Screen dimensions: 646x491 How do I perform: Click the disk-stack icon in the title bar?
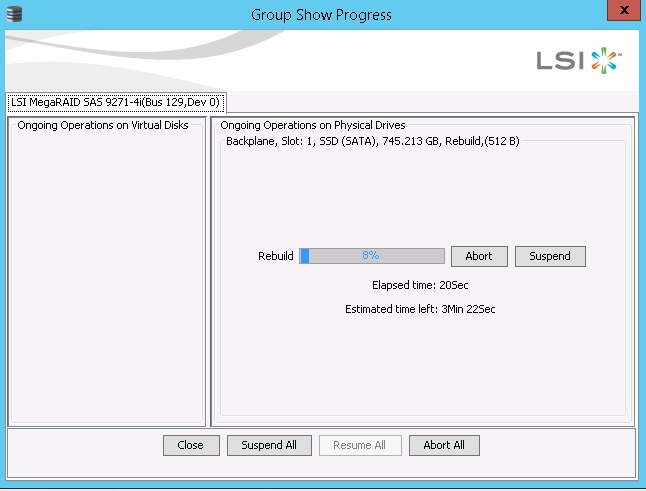(13, 14)
